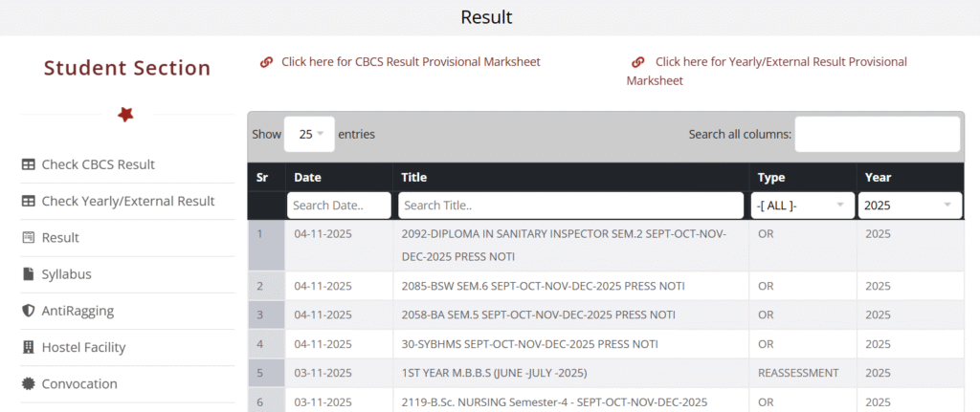Open the Show entries count dropdown
980x412 pixels.
click(x=309, y=135)
